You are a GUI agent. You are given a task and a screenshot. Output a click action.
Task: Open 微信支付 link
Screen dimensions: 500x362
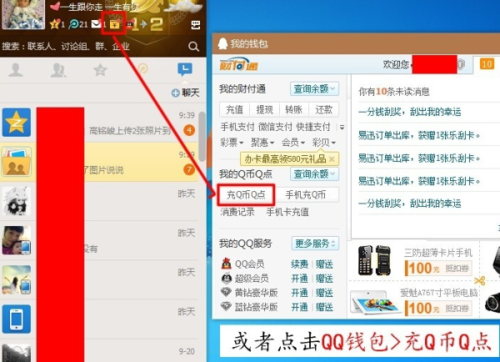coord(275,127)
